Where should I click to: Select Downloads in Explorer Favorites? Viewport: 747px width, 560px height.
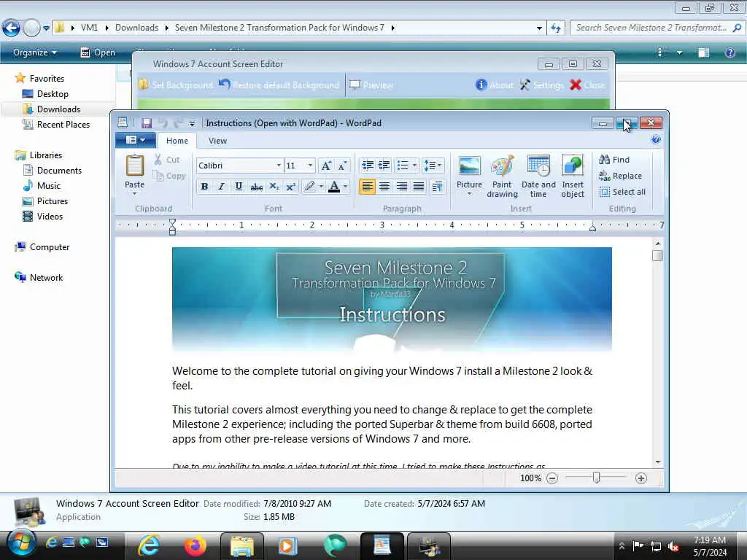point(58,109)
